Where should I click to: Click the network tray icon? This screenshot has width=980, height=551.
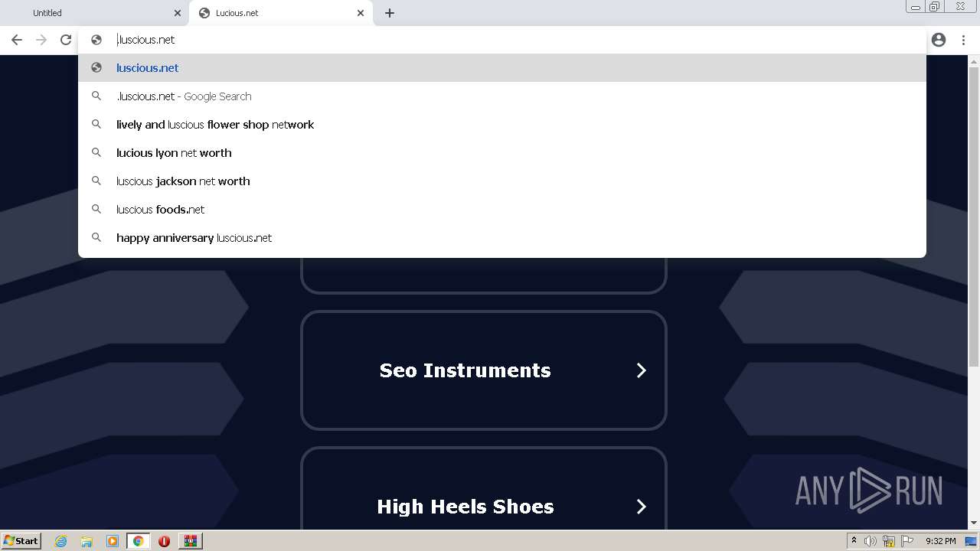click(x=889, y=541)
